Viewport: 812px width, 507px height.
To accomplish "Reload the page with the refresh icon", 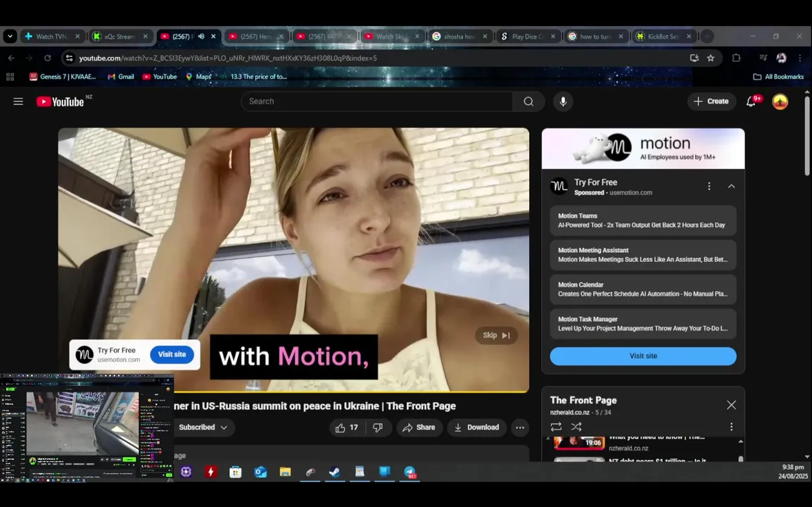I will [47, 58].
